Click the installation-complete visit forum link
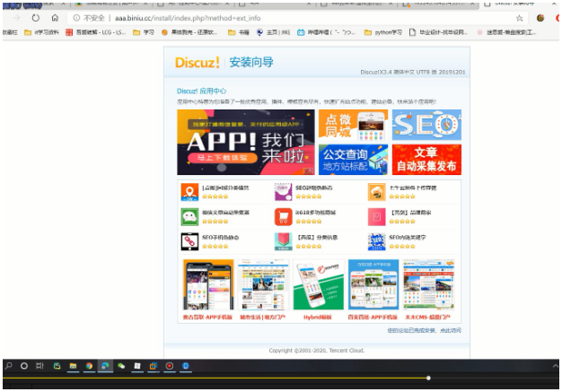The width and height of the screenshot is (562, 392). (x=425, y=330)
